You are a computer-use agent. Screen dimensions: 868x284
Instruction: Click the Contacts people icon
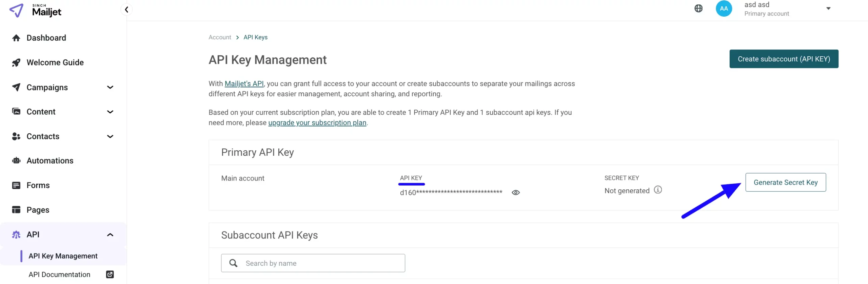point(16,136)
